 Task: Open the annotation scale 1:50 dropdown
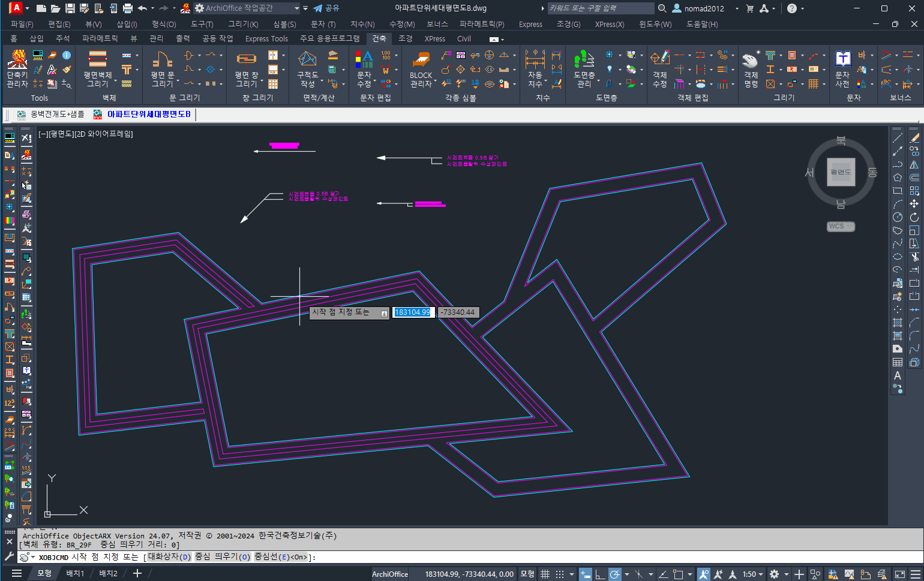753,574
